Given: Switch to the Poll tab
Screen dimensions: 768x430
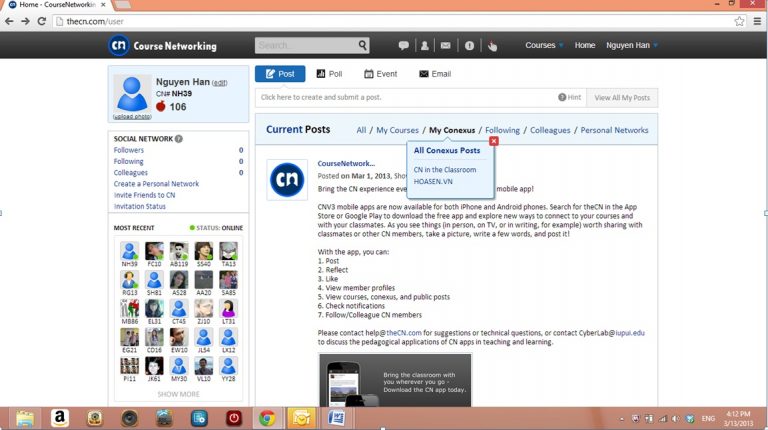Looking at the screenshot, I should click(329, 74).
